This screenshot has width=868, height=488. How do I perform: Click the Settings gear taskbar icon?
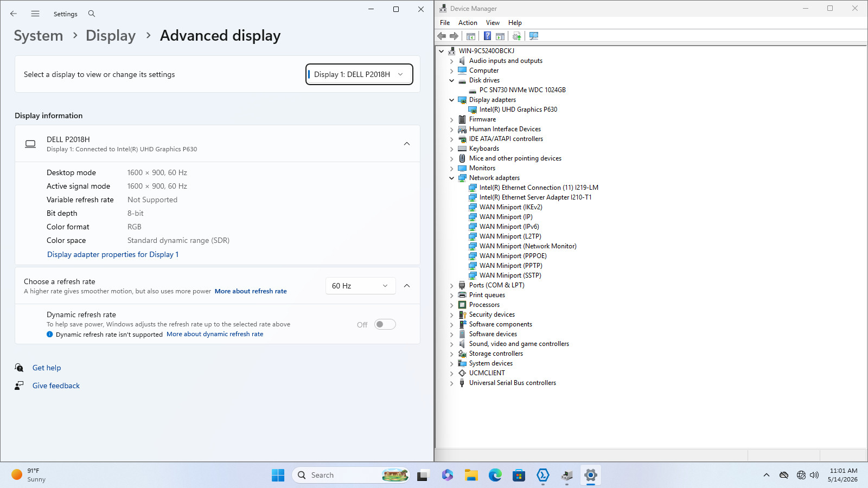click(x=590, y=475)
